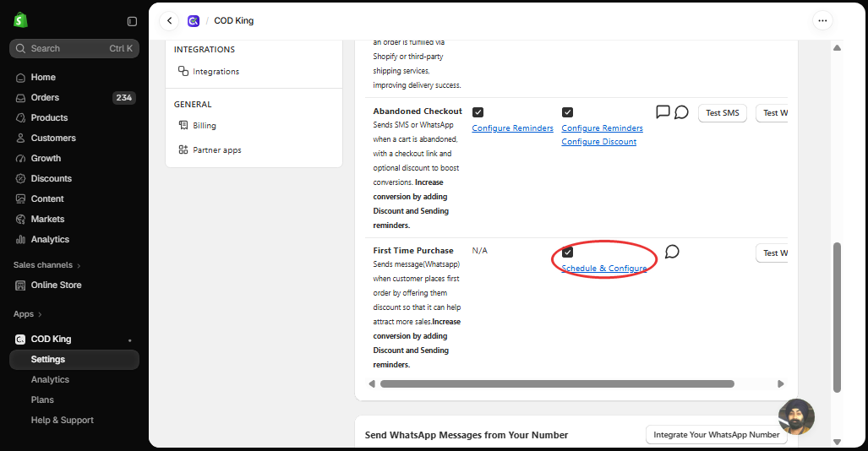Click the support agent avatar chat bubble
Viewport: 868px width, 451px height.
coord(797,416)
